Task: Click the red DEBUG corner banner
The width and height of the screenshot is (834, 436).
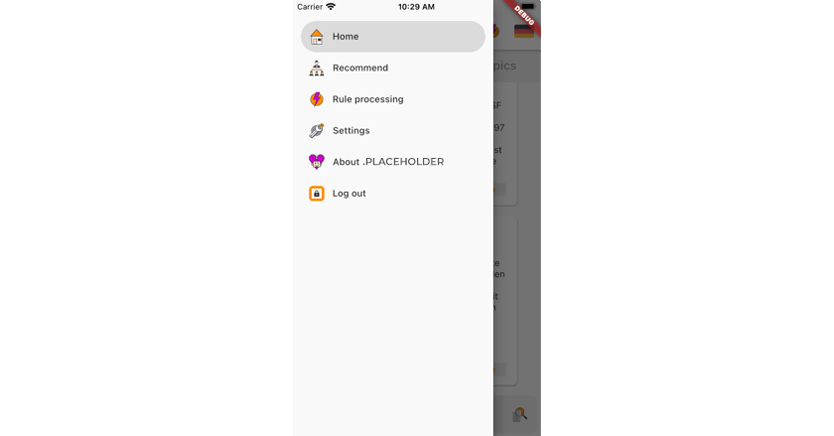Action: [x=524, y=16]
